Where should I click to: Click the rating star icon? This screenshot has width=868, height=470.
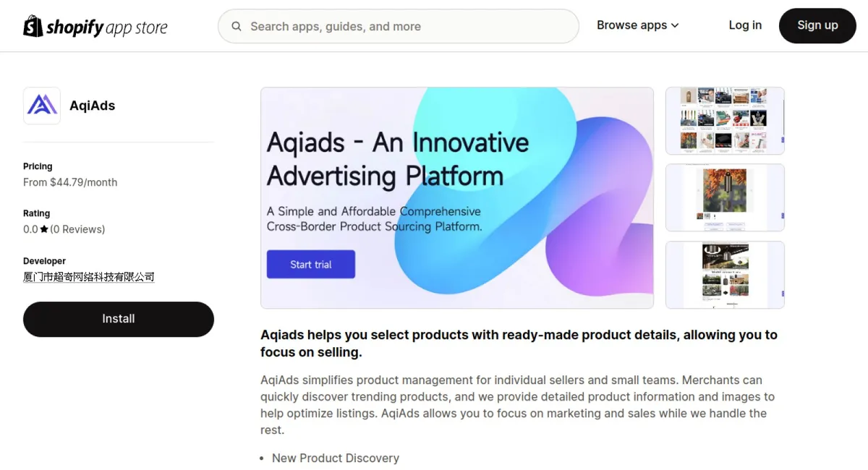tap(44, 229)
